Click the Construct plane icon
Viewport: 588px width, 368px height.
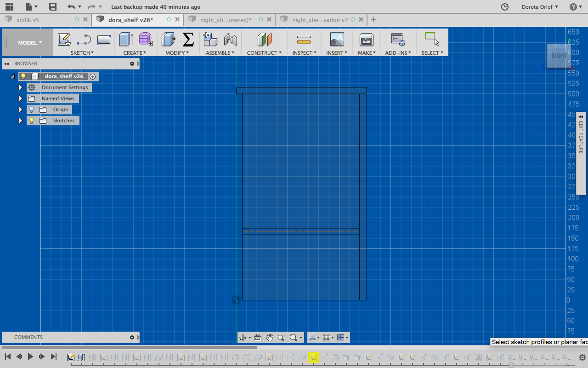coord(264,40)
